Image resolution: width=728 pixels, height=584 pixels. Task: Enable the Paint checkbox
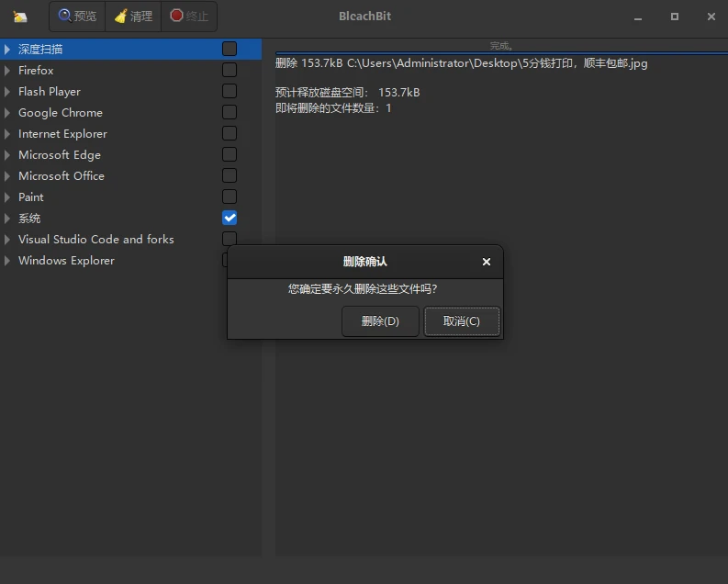pos(230,197)
